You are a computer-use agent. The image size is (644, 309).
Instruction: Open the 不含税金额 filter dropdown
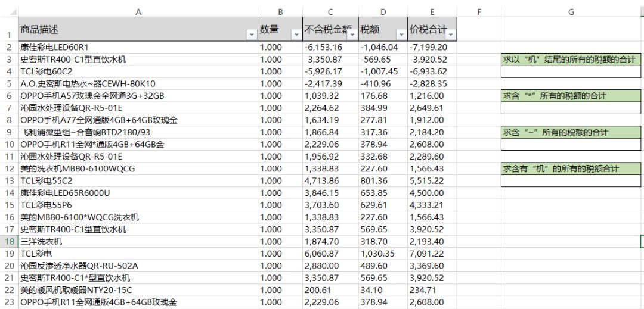pos(352,36)
